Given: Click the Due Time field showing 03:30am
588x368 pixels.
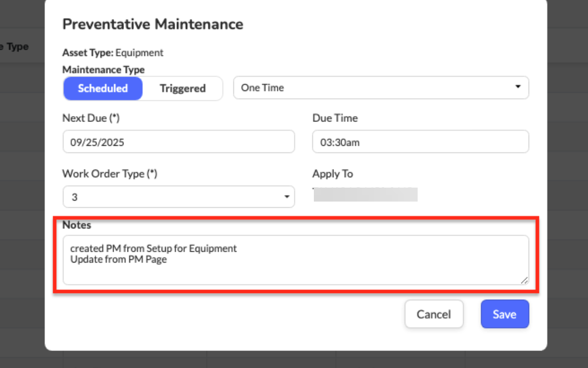Looking at the screenshot, I should click(420, 142).
